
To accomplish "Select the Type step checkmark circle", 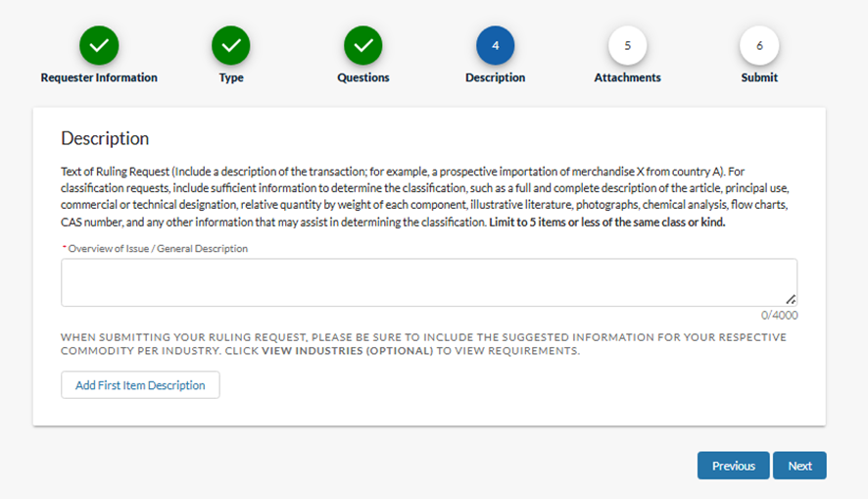I will tap(231, 45).
